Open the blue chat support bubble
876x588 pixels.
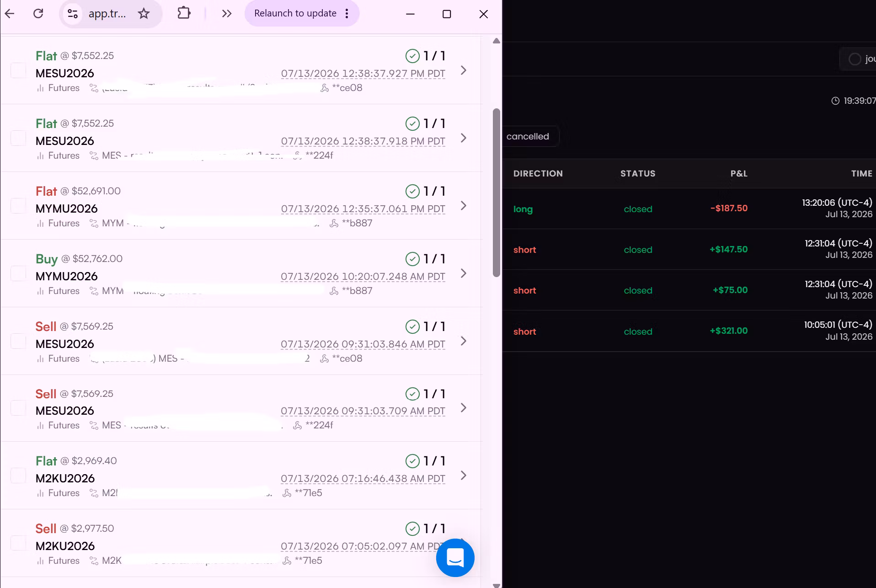click(455, 558)
